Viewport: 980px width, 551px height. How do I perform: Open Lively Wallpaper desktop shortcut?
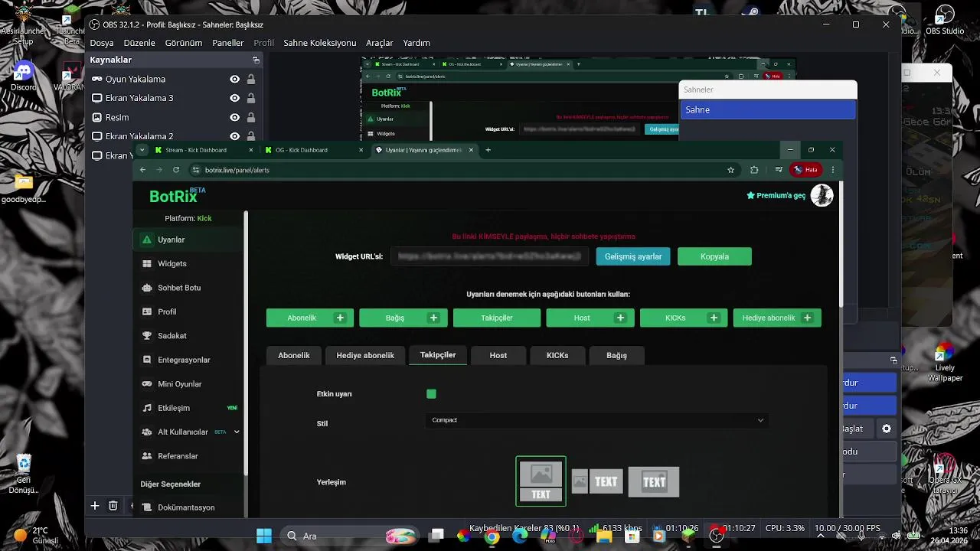pos(945,362)
